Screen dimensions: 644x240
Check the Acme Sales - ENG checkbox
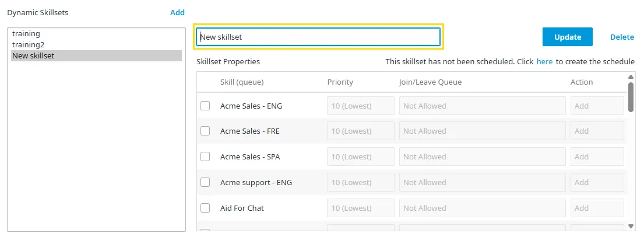(205, 106)
